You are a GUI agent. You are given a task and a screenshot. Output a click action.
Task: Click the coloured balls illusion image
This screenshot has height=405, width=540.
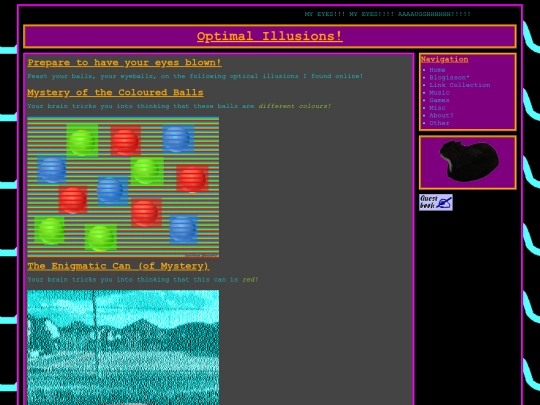coord(123,187)
